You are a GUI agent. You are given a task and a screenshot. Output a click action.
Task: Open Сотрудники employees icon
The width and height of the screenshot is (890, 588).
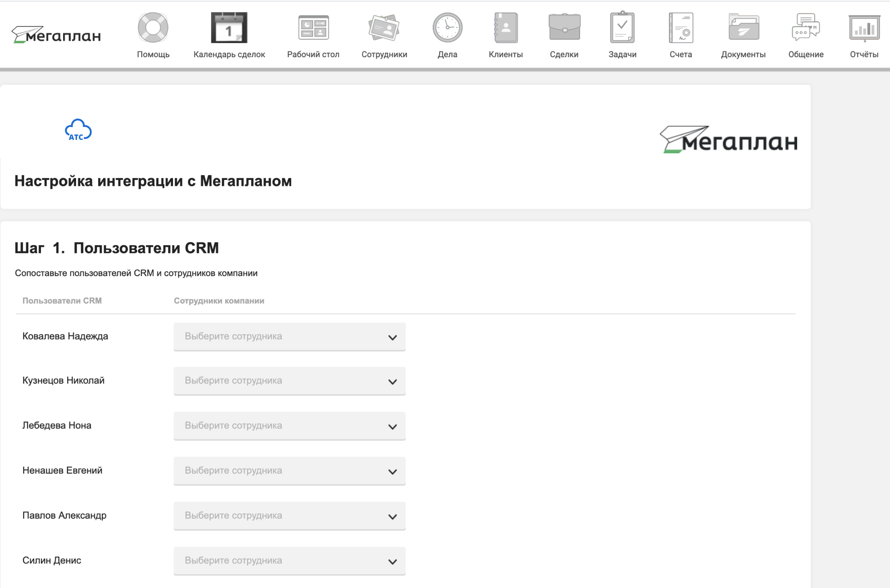click(384, 28)
